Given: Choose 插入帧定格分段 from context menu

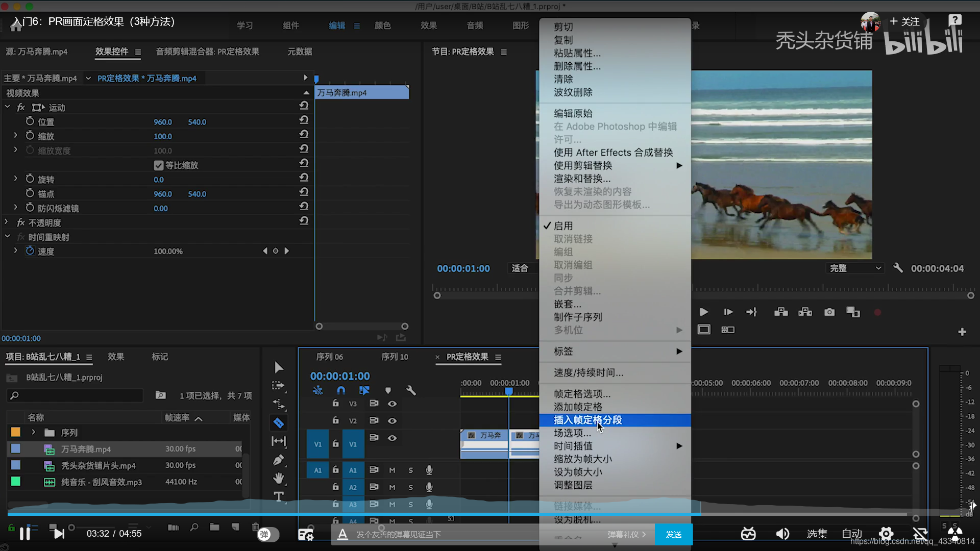Looking at the screenshot, I should (587, 420).
